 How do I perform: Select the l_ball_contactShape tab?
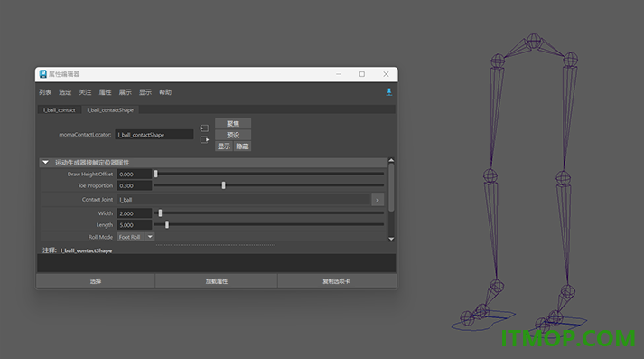point(110,109)
